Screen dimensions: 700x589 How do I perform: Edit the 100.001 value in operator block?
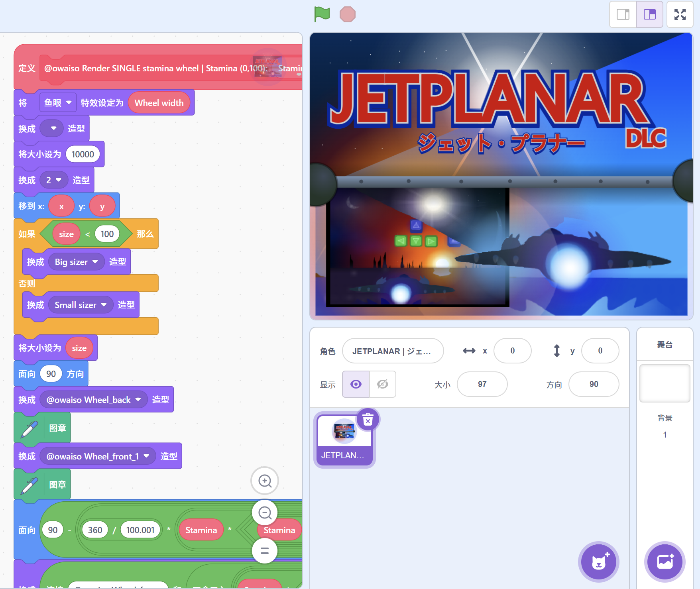[140, 530]
